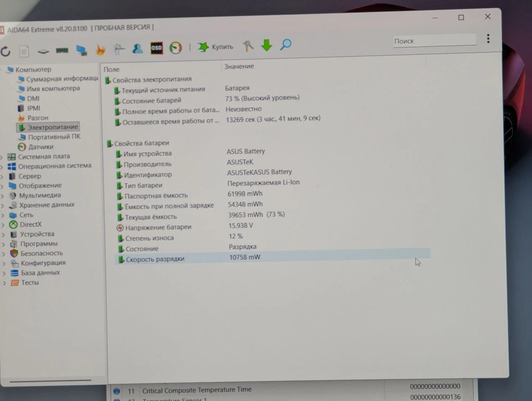Image resolution: width=532 pixels, height=401 pixels.
Task: Expand the Тесты node arrow
Action: tap(4, 283)
